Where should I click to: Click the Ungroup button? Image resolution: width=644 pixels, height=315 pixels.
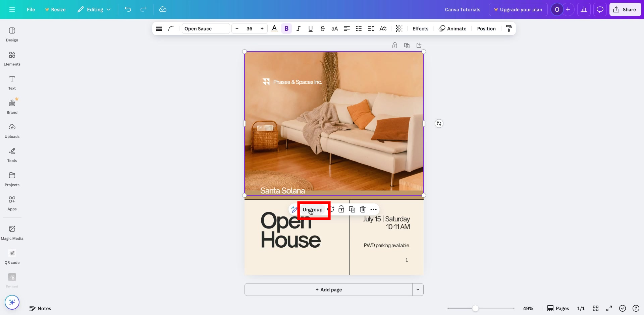click(313, 210)
